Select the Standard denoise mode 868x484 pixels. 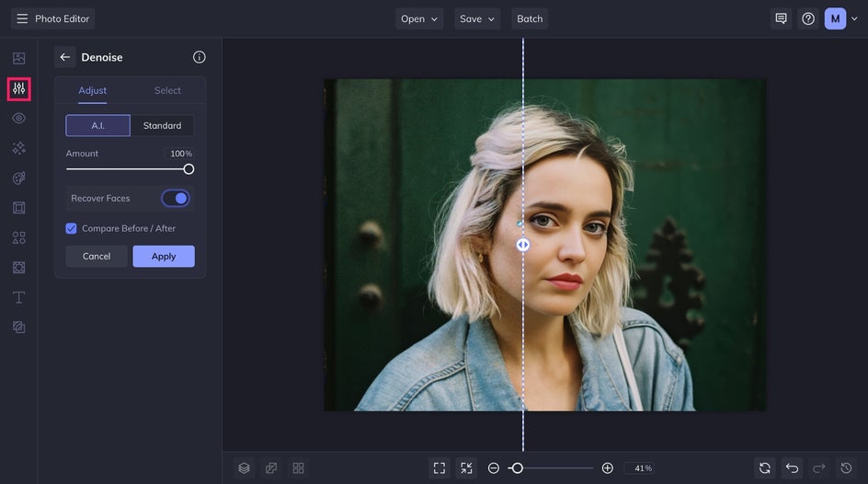pos(162,126)
